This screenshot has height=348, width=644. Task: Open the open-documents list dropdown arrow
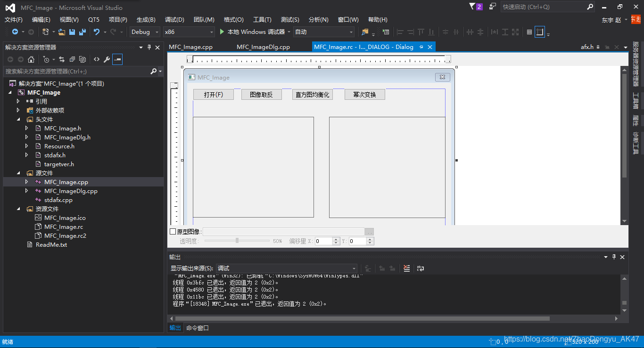tap(626, 47)
